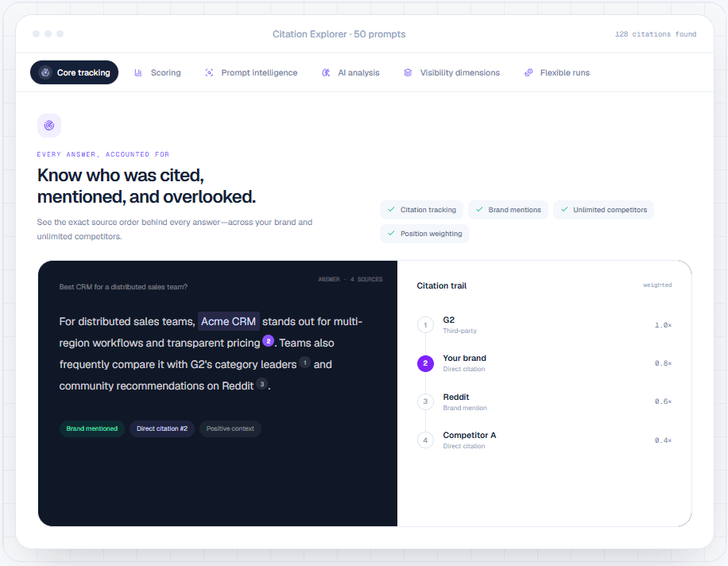Select step 3 circle for Reddit
This screenshot has height=566, width=728.
click(x=425, y=401)
